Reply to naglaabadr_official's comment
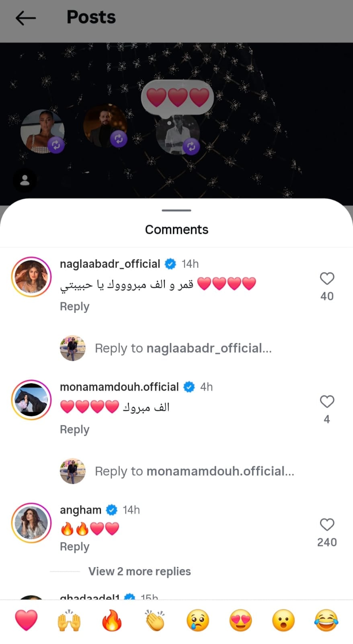This screenshot has width=353, height=644. coord(74,307)
